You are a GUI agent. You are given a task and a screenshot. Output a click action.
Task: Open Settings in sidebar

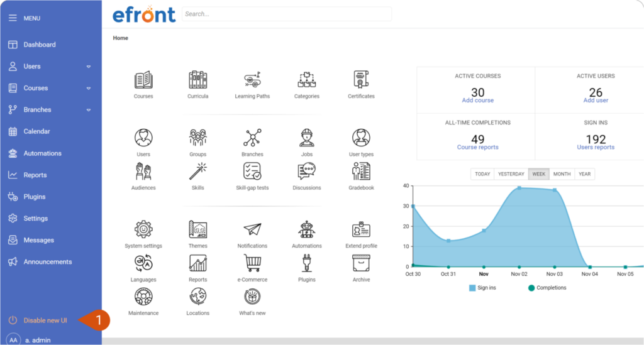click(x=35, y=219)
